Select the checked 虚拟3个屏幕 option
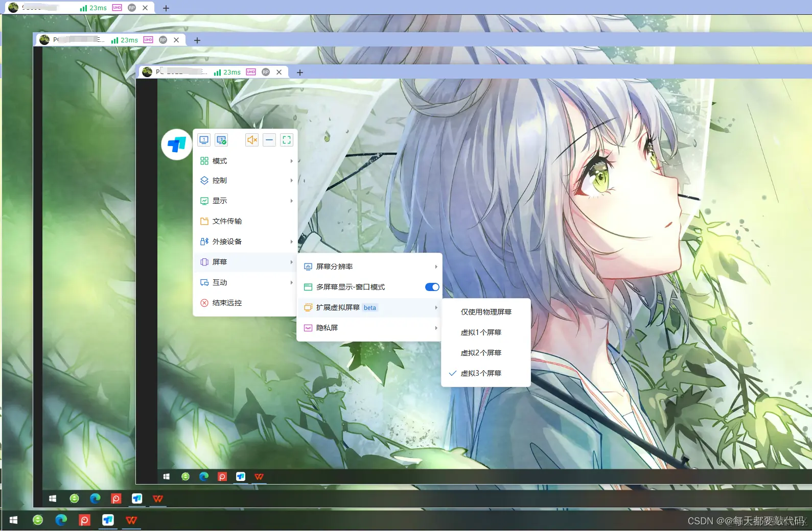The image size is (812, 531). pos(486,373)
